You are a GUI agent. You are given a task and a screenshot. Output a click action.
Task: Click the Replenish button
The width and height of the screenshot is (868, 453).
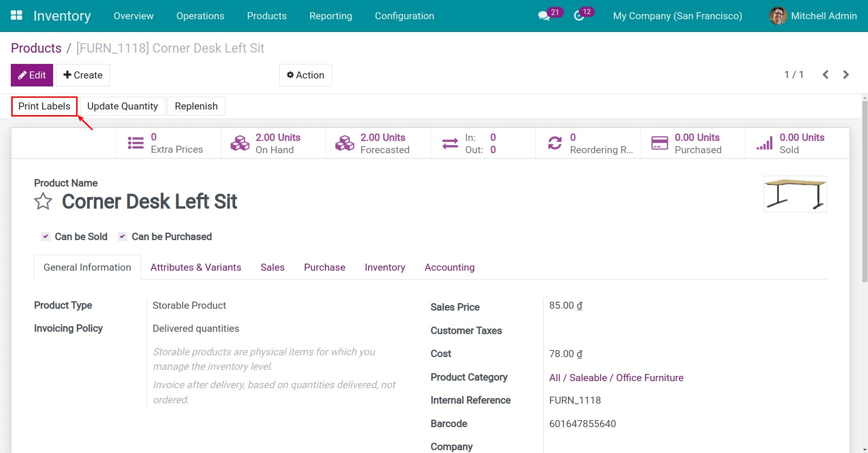(x=196, y=106)
